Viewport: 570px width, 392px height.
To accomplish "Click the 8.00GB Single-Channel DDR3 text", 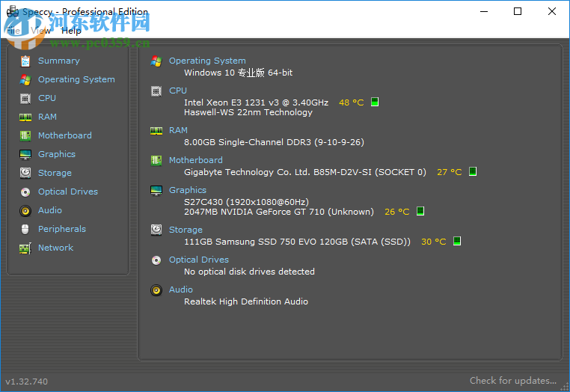I will 274,142.
